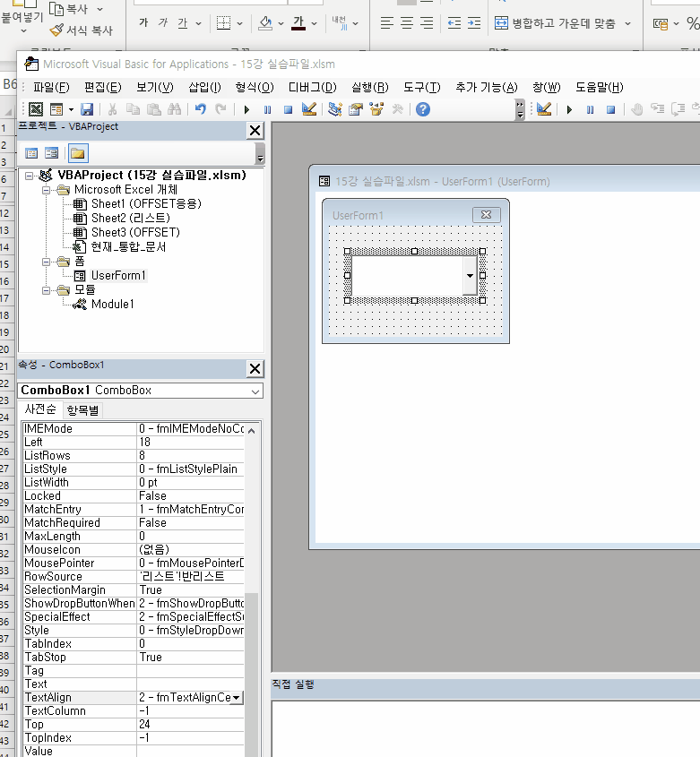700x757 pixels.
Task: Run Sub/UserForm with the play icon
Action: coord(246,110)
